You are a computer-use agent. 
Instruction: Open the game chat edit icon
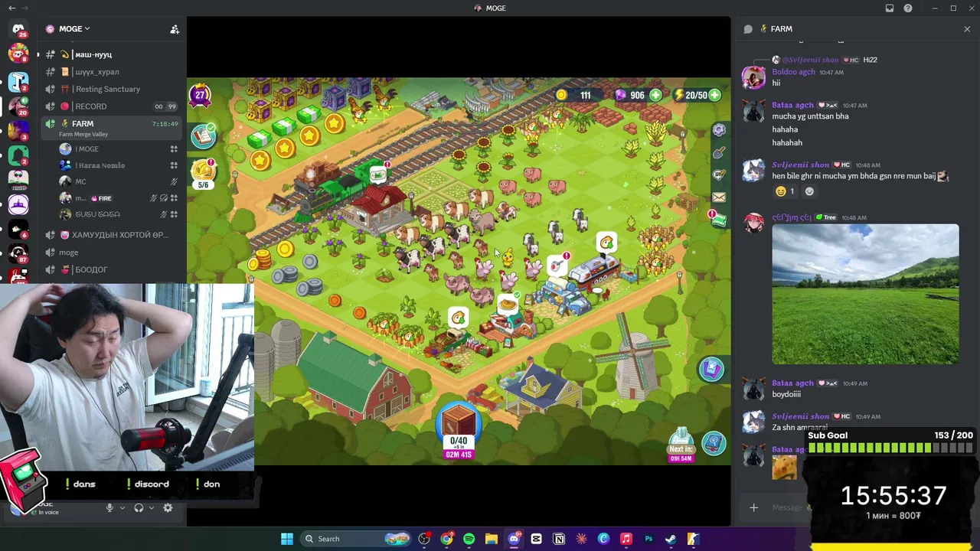(719, 175)
